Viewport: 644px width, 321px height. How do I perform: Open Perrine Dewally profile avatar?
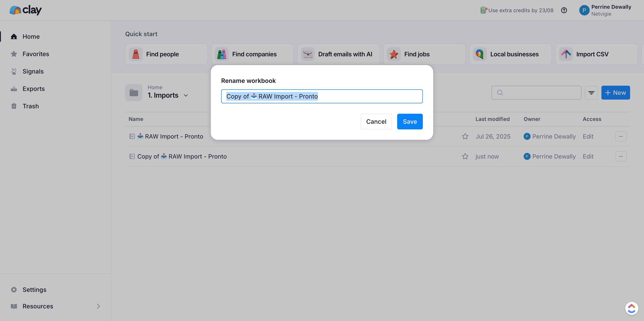point(584,10)
